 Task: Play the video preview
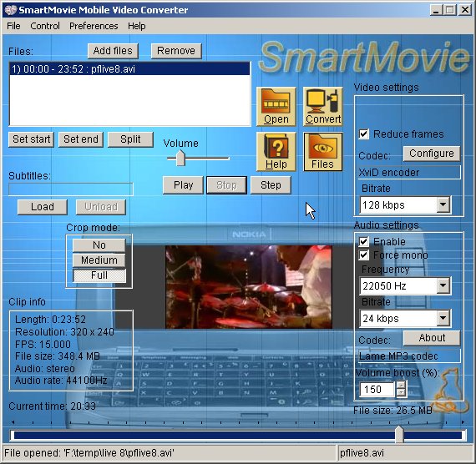pyautogui.click(x=183, y=184)
